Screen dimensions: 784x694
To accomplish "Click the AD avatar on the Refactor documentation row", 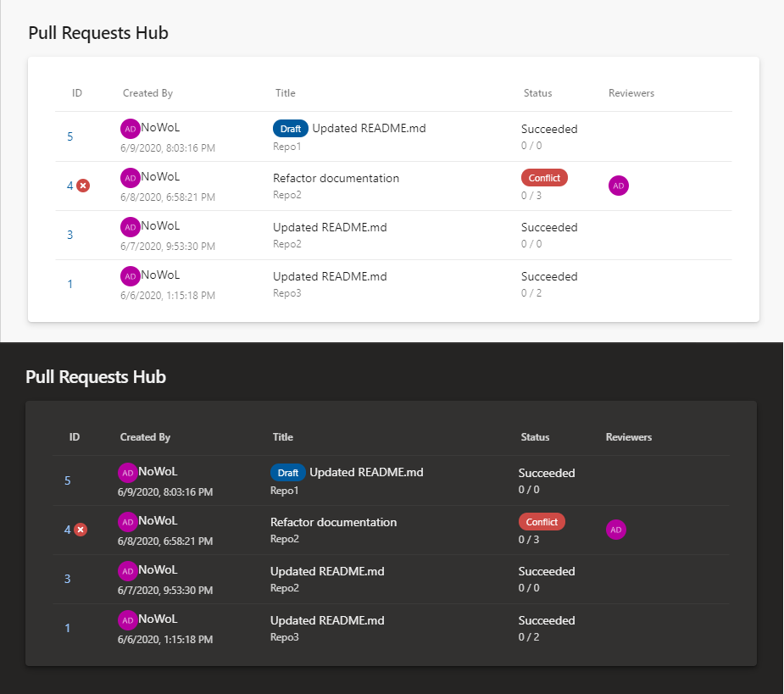I will tap(130, 177).
